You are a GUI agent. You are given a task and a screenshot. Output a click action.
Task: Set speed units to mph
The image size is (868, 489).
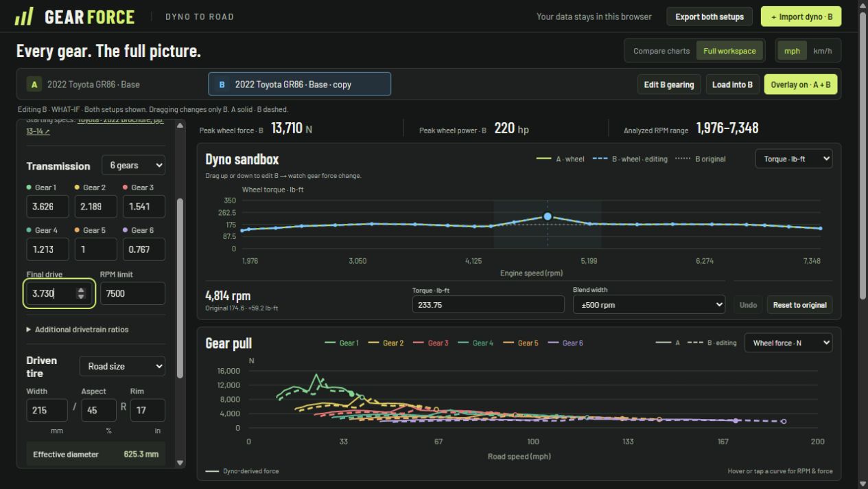792,51
